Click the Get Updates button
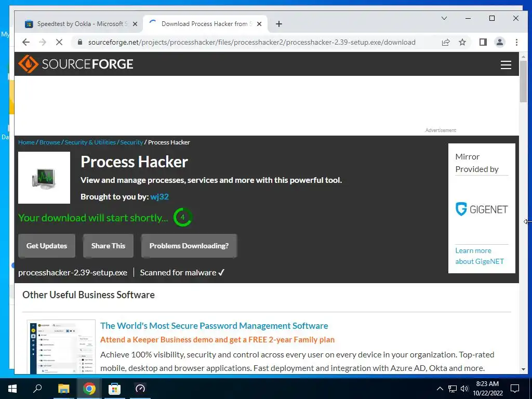Viewport: 532px width, 399px height. [x=47, y=246]
